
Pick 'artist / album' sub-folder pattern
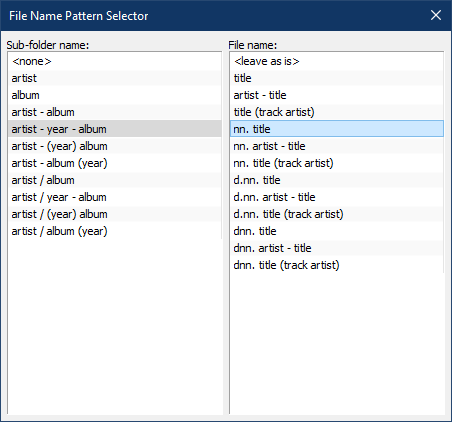coord(115,180)
